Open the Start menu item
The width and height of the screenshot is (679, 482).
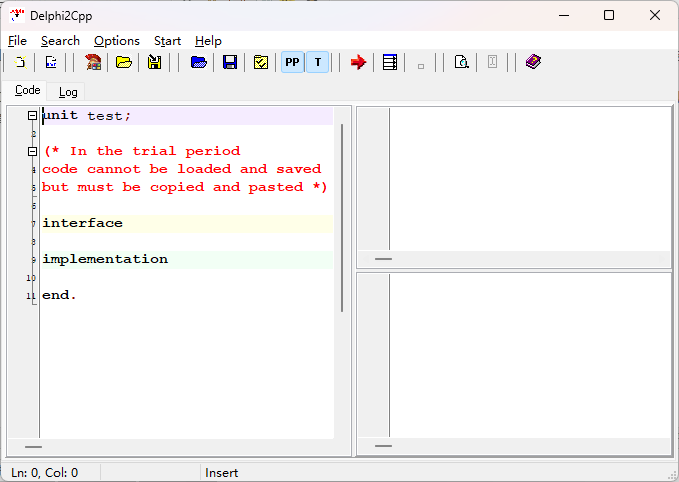point(168,41)
